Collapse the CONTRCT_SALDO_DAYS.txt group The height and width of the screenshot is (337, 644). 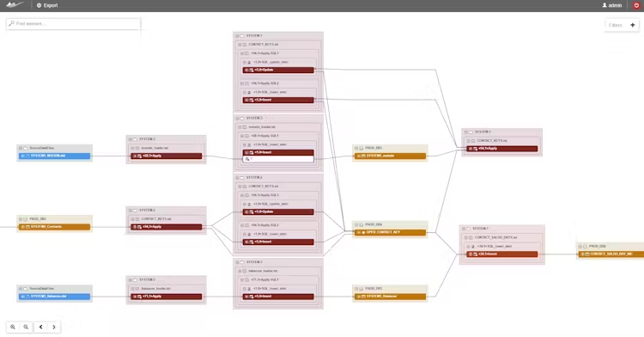466,237
